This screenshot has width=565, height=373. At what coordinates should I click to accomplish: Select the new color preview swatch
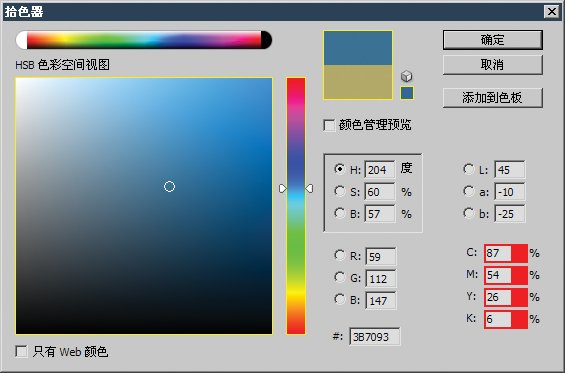coord(358,48)
